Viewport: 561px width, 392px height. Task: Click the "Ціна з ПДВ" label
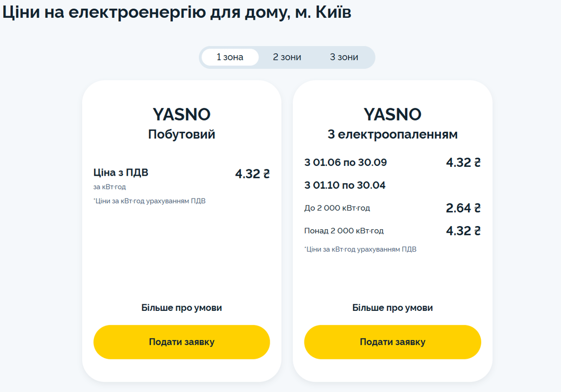click(121, 173)
